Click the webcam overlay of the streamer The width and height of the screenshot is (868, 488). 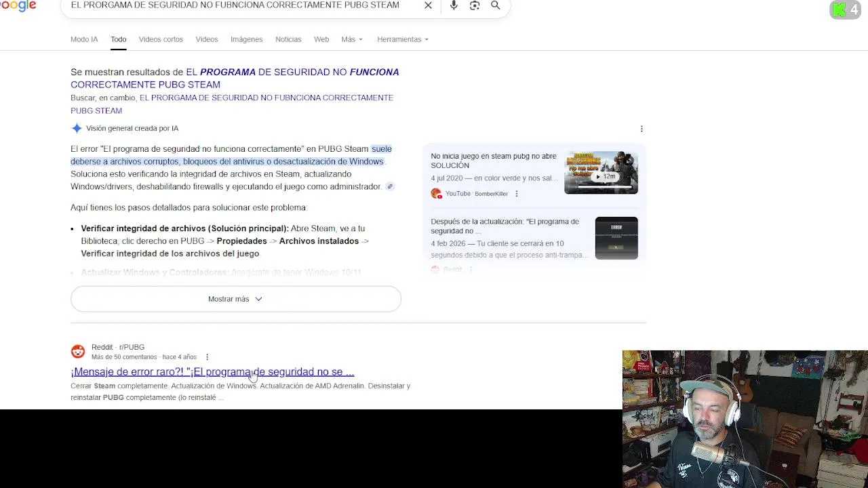pos(745,419)
